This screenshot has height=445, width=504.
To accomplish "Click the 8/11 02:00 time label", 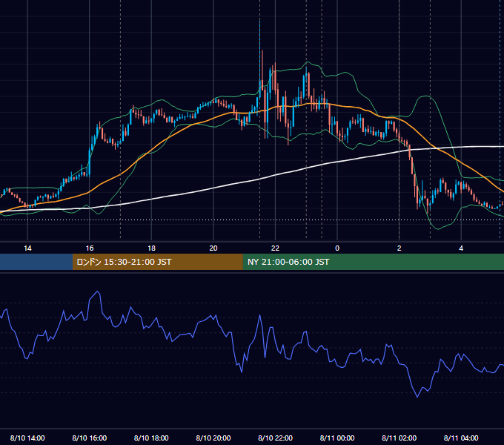I will (x=399, y=438).
